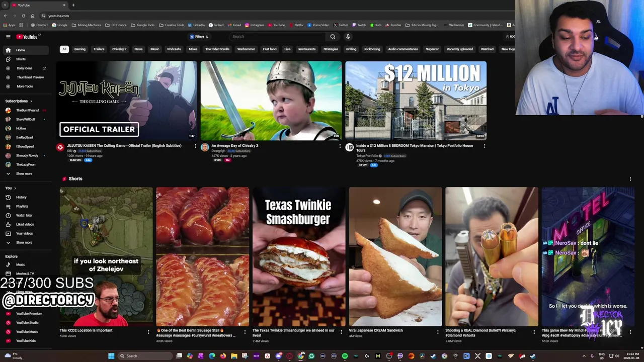The height and width of the screenshot is (362, 644).
Task: Play An Average Day of Chivalry 2 thumbnail
Action: [271, 101]
